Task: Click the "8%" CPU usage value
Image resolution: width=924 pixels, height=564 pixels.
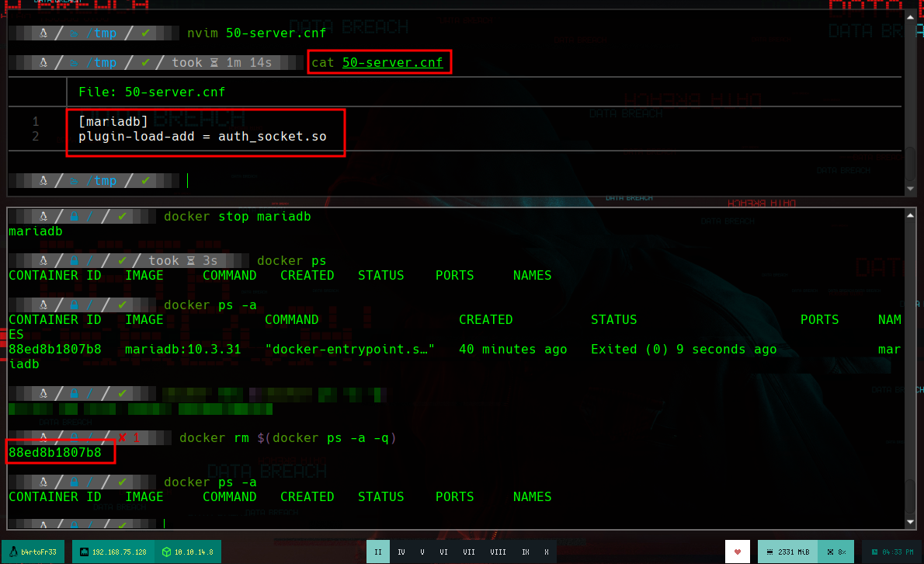Action: (x=842, y=552)
